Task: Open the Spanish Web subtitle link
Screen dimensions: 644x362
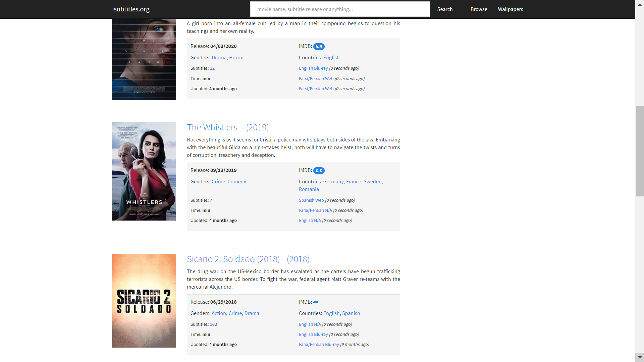Action: (311, 200)
